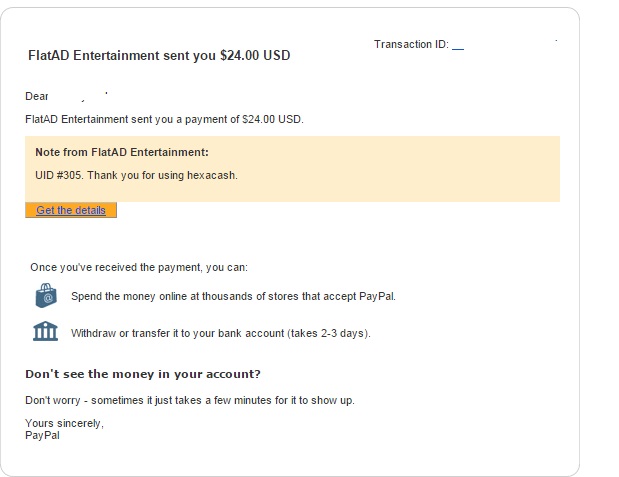This screenshot has height=477, width=619.
Task: Click the 'Dear' greeting word
Action: (37, 97)
